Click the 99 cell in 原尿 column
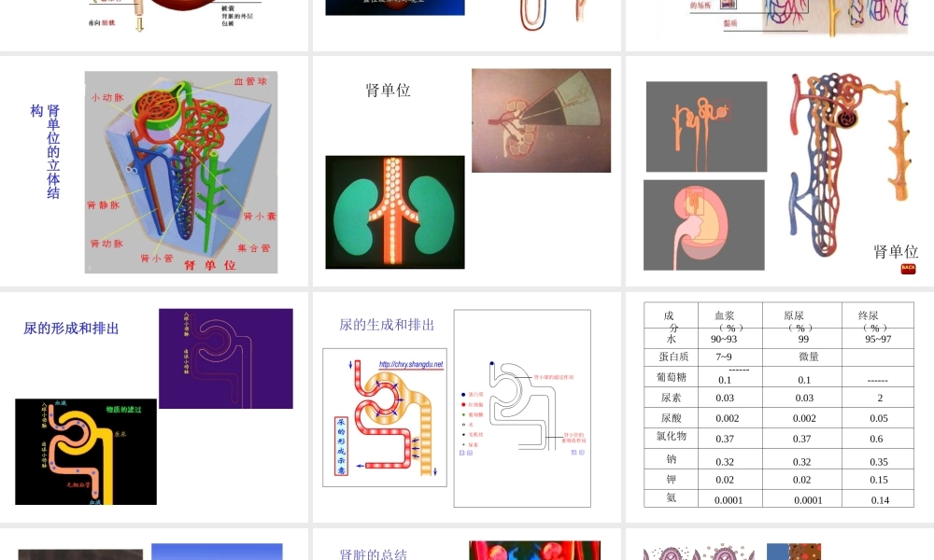Viewport: 934px width, 560px height. click(803, 339)
